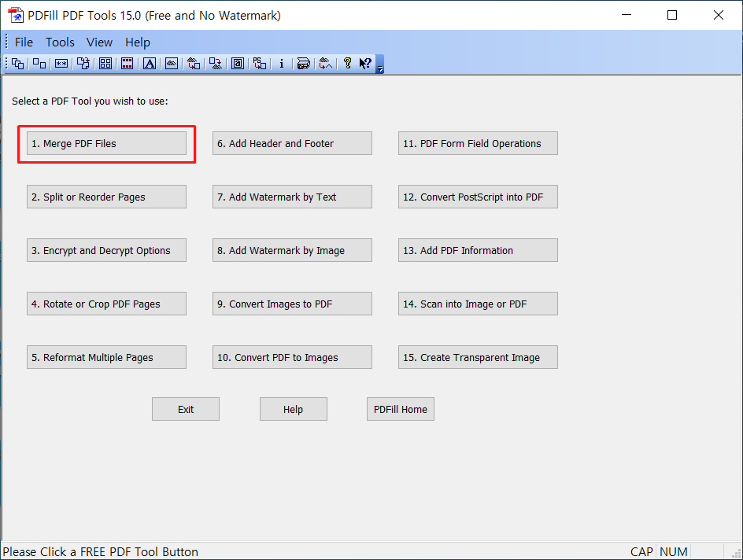Click '14. Scan into Image or PDF'

point(478,304)
